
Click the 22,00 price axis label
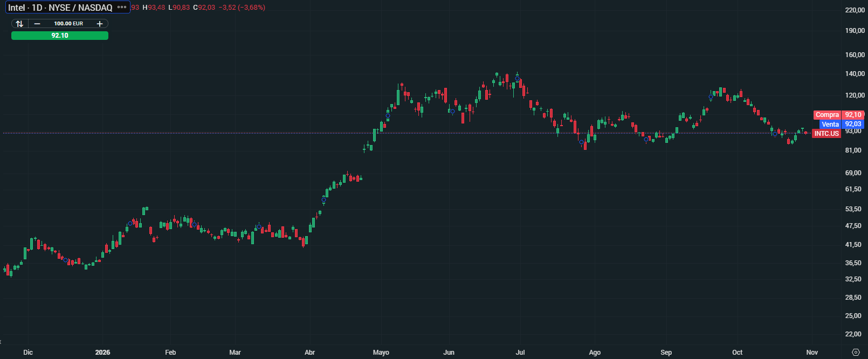point(853,334)
